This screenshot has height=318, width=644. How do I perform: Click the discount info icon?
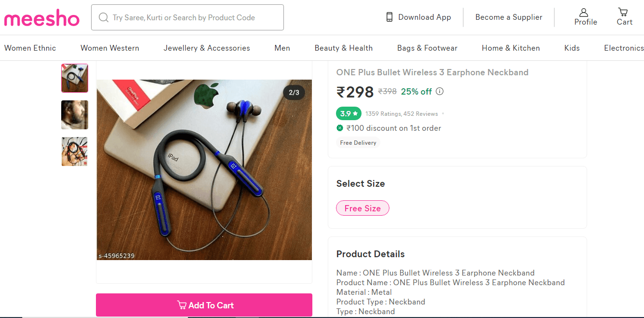click(440, 92)
